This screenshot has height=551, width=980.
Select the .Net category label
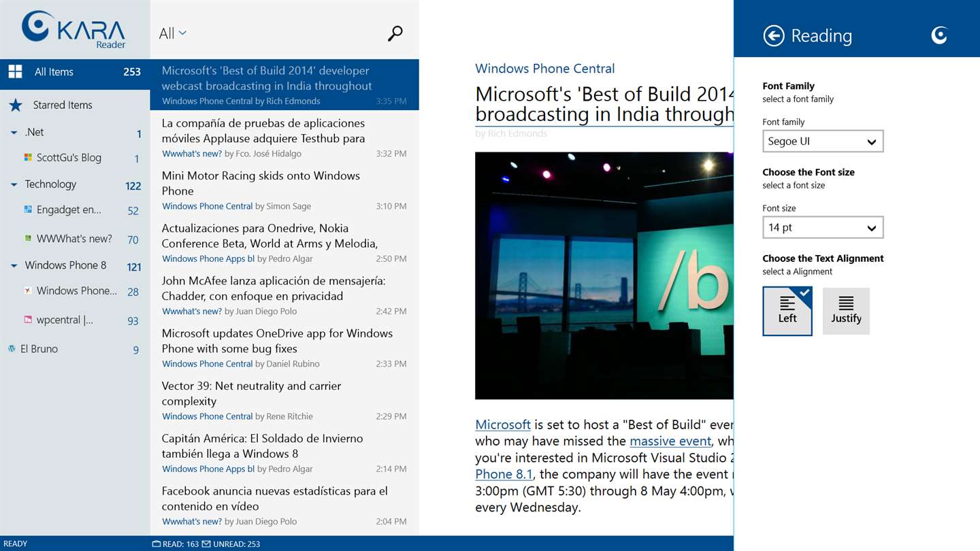(35, 132)
